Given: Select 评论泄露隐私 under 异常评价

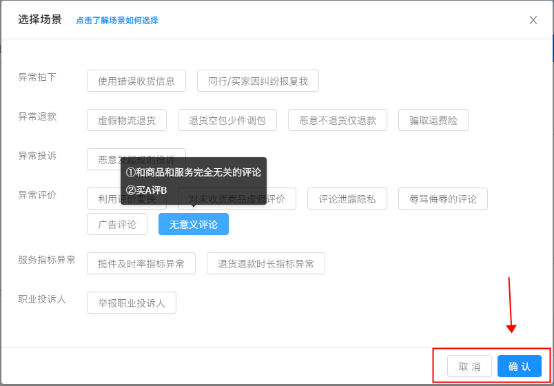Looking at the screenshot, I should coord(347,199).
